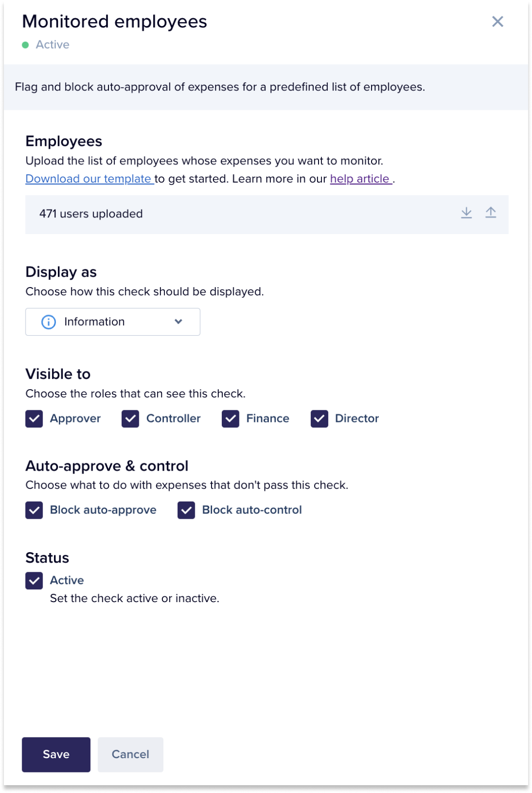Click the Monitored employees panel title

[115, 22]
